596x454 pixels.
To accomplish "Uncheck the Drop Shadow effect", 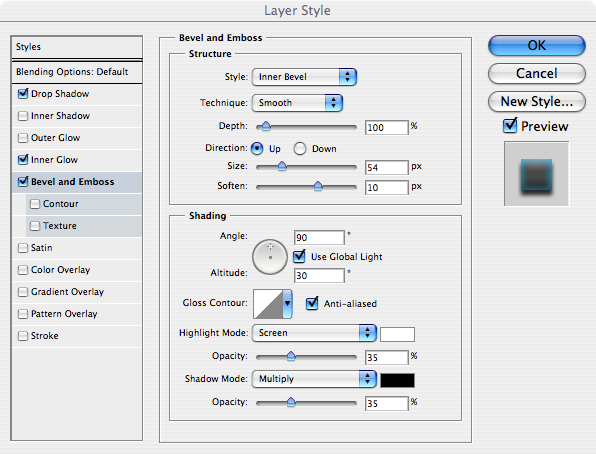I will [23, 94].
